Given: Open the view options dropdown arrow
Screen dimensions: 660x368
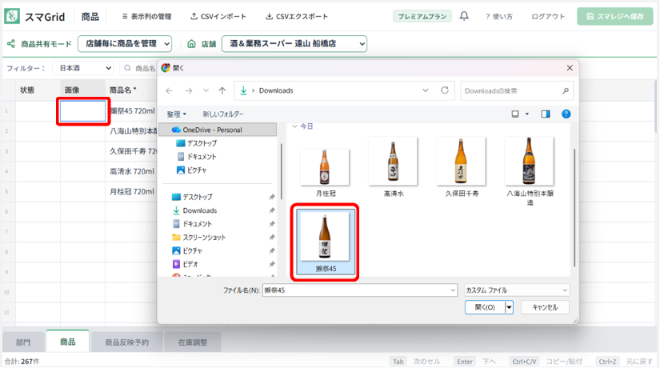Looking at the screenshot, I should (527, 114).
